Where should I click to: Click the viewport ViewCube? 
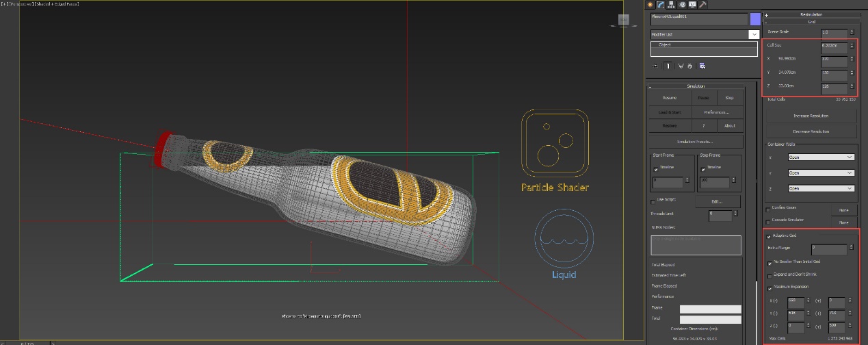click(x=623, y=20)
